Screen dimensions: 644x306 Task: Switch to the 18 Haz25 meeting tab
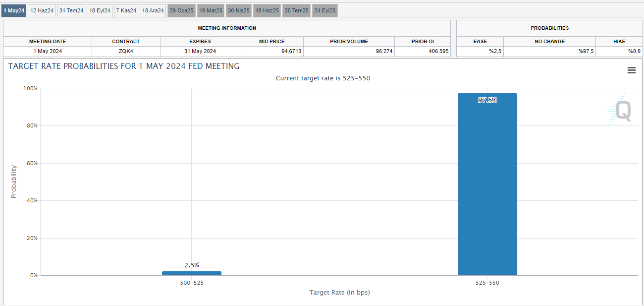(x=267, y=10)
